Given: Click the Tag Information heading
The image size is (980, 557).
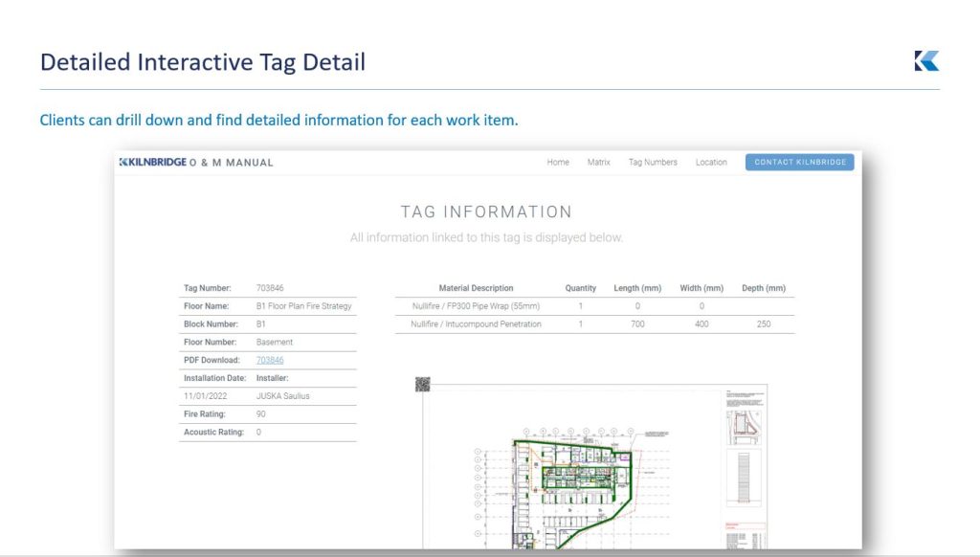Looking at the screenshot, I should pos(486,212).
